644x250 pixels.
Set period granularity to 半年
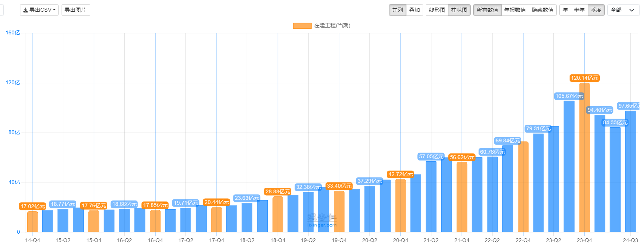[x=579, y=10]
